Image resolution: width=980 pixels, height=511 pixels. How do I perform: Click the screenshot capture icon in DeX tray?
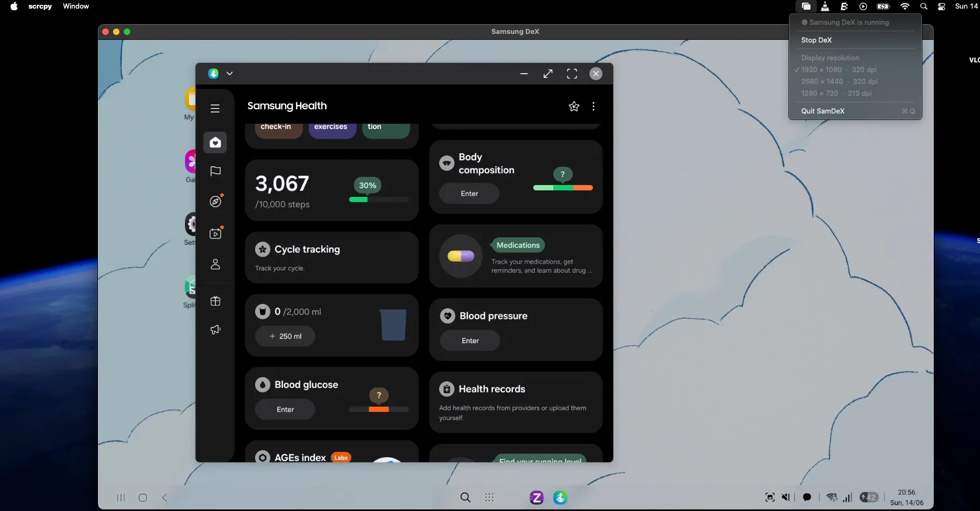(770, 498)
